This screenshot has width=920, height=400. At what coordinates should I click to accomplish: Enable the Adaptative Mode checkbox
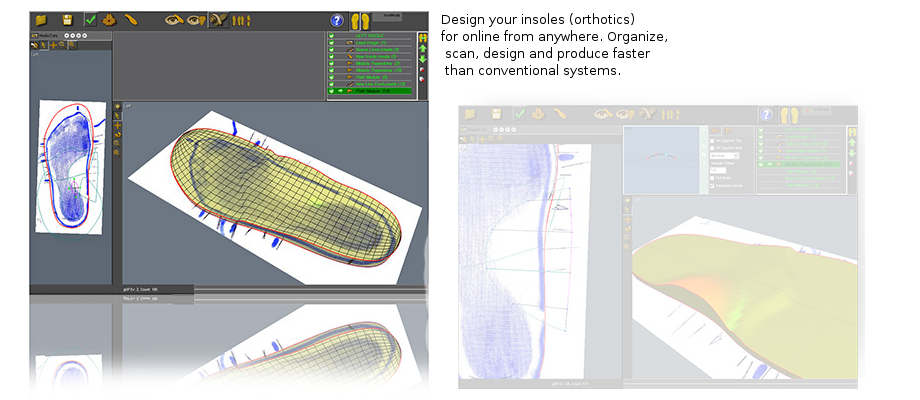712,186
